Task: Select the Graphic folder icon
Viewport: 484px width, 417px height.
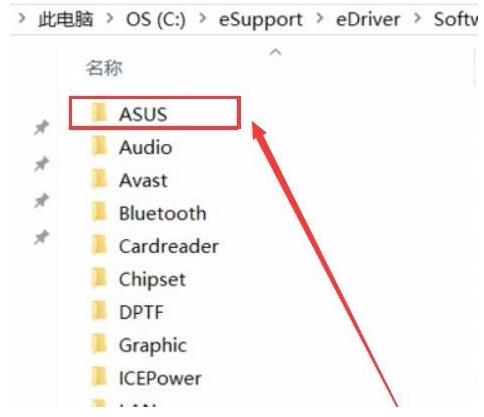Action: 99,344
